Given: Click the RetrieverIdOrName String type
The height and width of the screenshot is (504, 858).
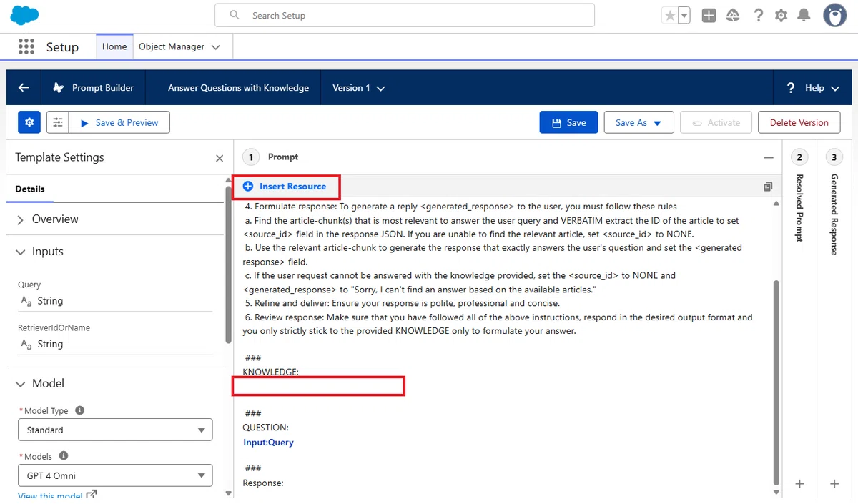Looking at the screenshot, I should tap(50, 344).
